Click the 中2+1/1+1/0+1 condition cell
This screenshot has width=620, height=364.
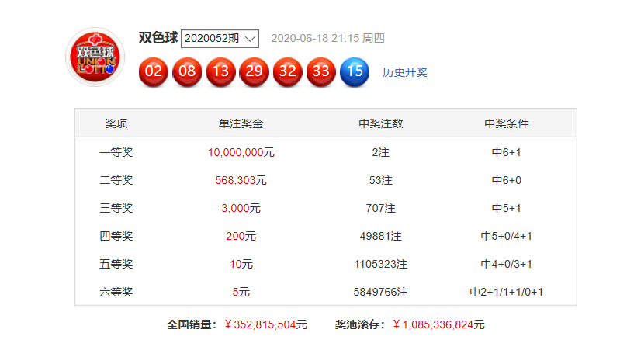506,292
